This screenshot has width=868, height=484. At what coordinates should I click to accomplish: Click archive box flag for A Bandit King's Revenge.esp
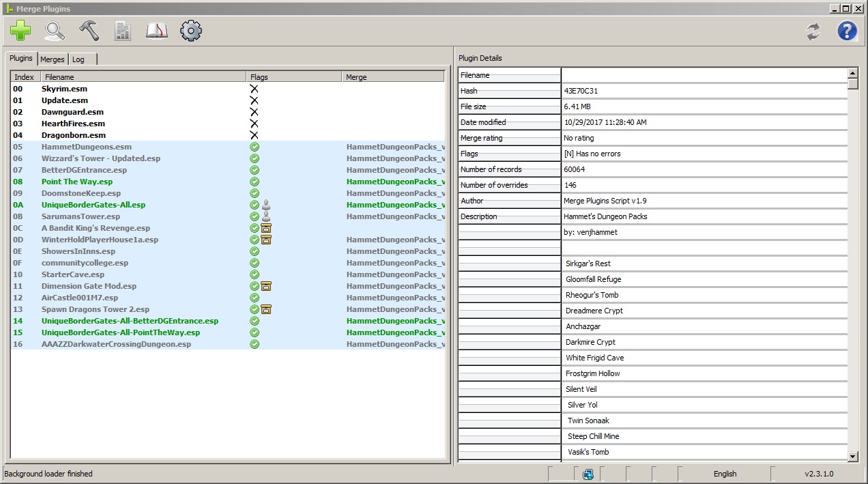pyautogui.click(x=266, y=228)
